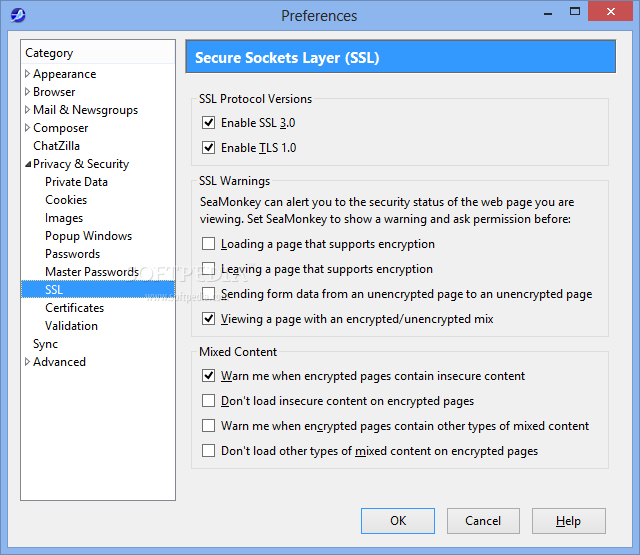Open Popup Windows preferences
640x555 pixels.
pos(89,236)
